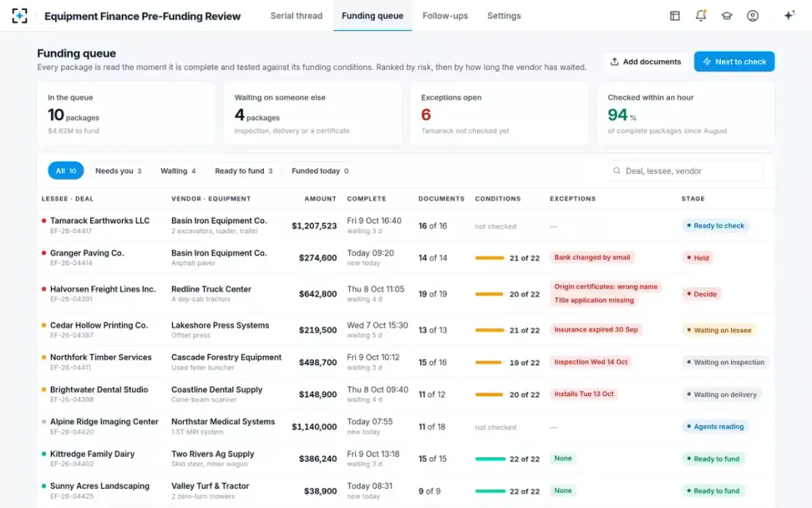Viewport: 812px width, 508px height.
Task: Sort by the Complete column header
Action: pyautogui.click(x=367, y=198)
